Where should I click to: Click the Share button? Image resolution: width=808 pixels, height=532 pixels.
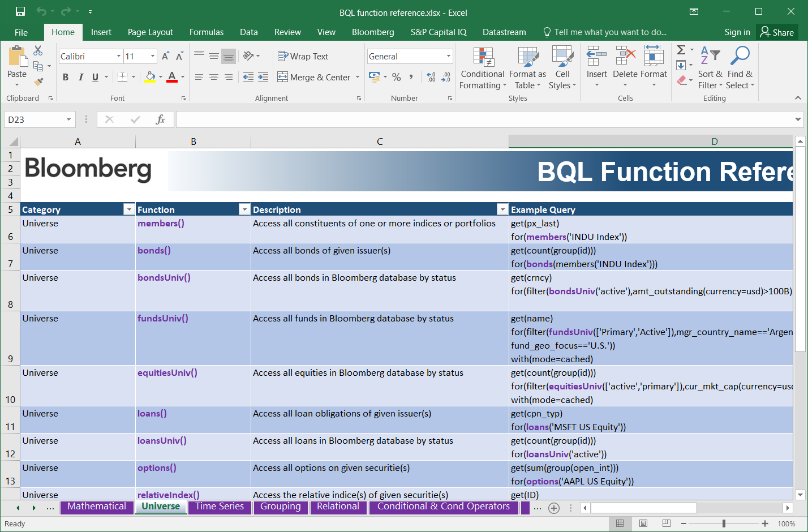pyautogui.click(x=777, y=32)
